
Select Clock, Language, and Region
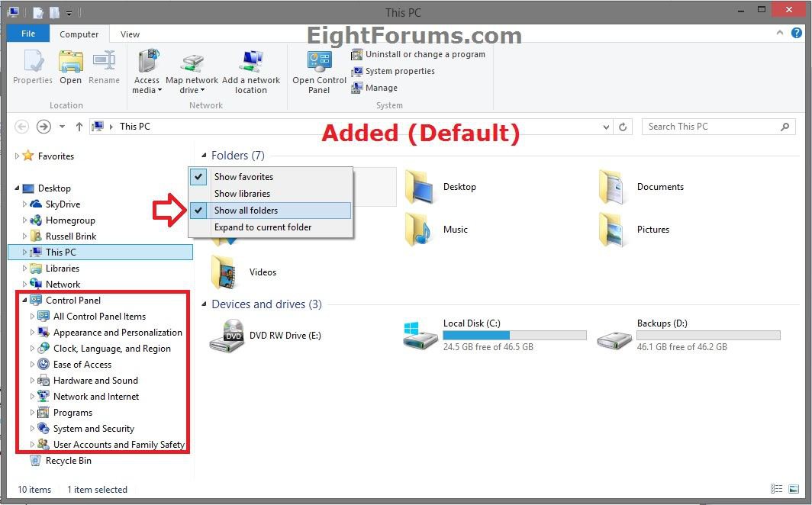point(112,349)
